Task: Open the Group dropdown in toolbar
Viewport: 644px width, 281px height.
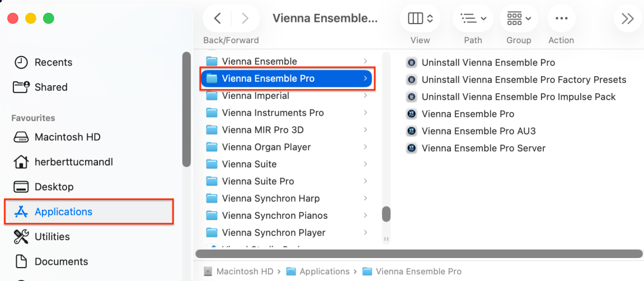Action: (519, 19)
